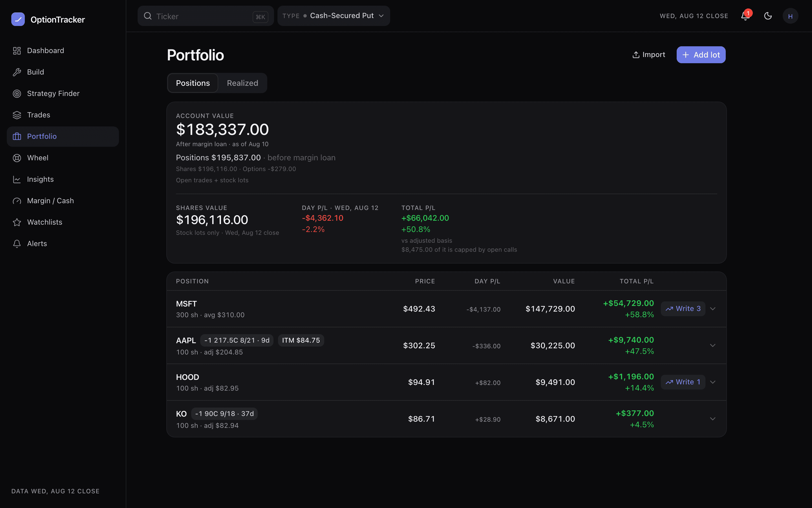This screenshot has width=812, height=508.
Task: Click the ITM $84.75 badge
Action: [301, 340]
